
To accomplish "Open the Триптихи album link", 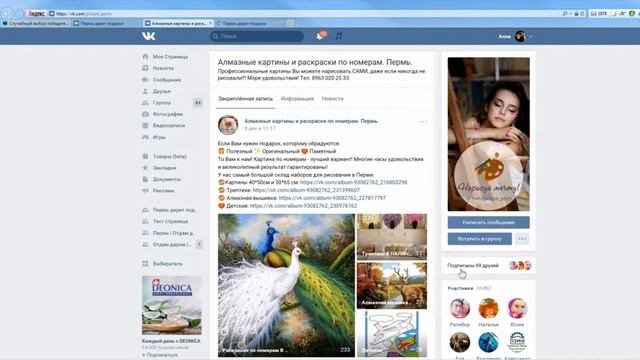I will click(306, 190).
